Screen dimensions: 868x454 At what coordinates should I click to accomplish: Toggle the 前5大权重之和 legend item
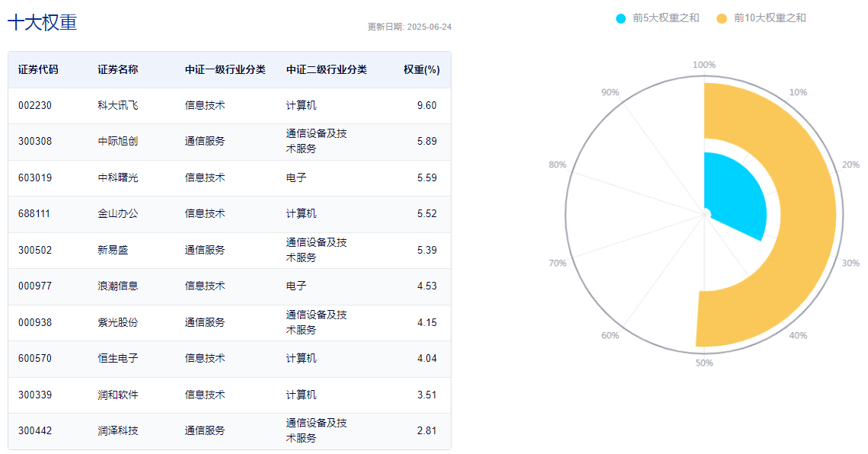coord(658,18)
